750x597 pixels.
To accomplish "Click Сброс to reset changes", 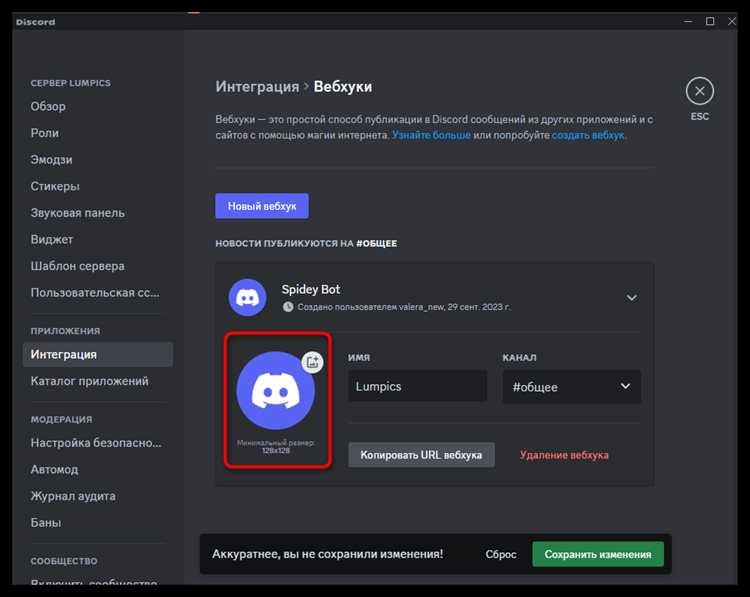I will point(501,554).
